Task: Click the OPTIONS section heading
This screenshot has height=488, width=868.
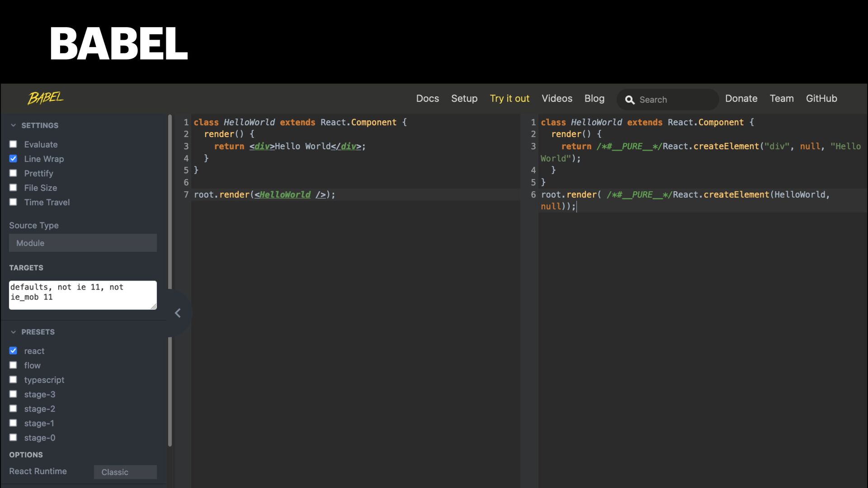Action: [26, 455]
